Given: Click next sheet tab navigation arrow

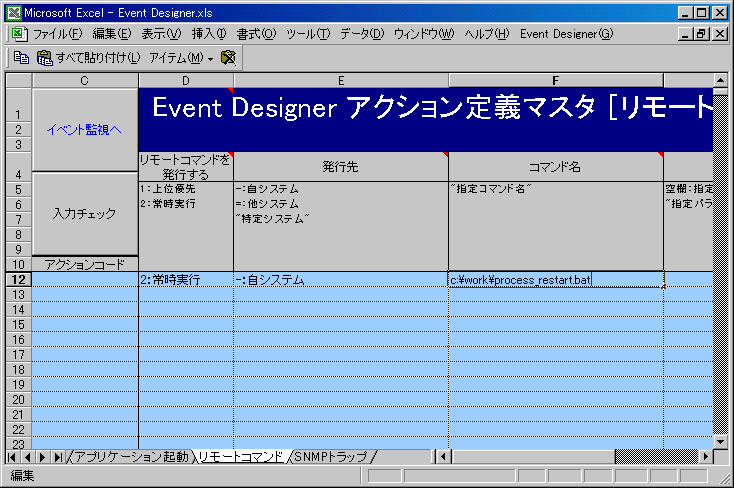Looking at the screenshot, I should pyautogui.click(x=42, y=457).
